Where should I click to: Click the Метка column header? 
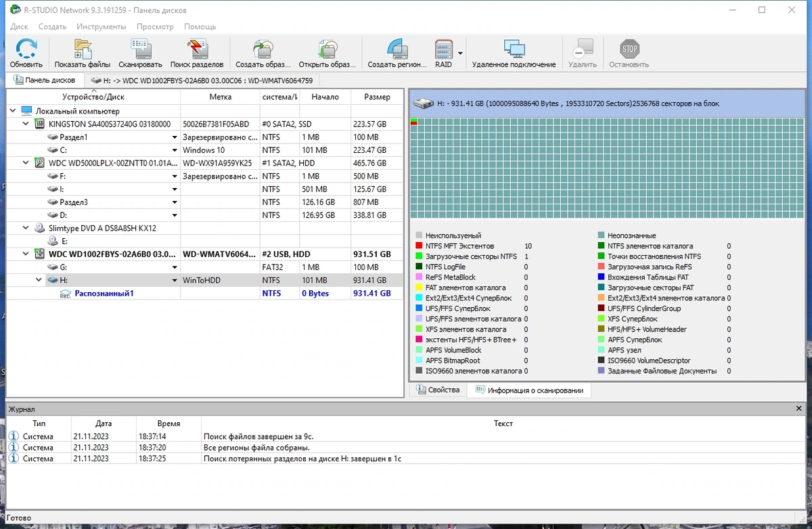point(220,97)
